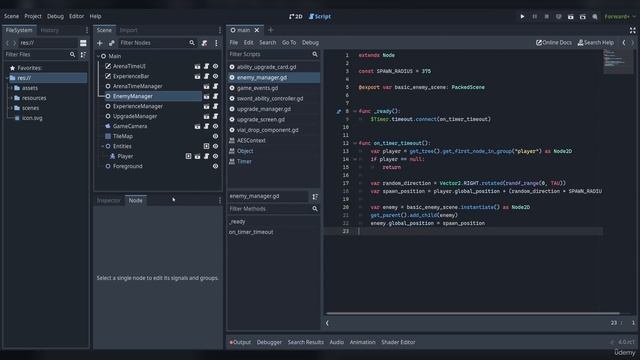The width and height of the screenshot is (640, 360).
Task: Open Online Docs
Action: tap(553, 42)
